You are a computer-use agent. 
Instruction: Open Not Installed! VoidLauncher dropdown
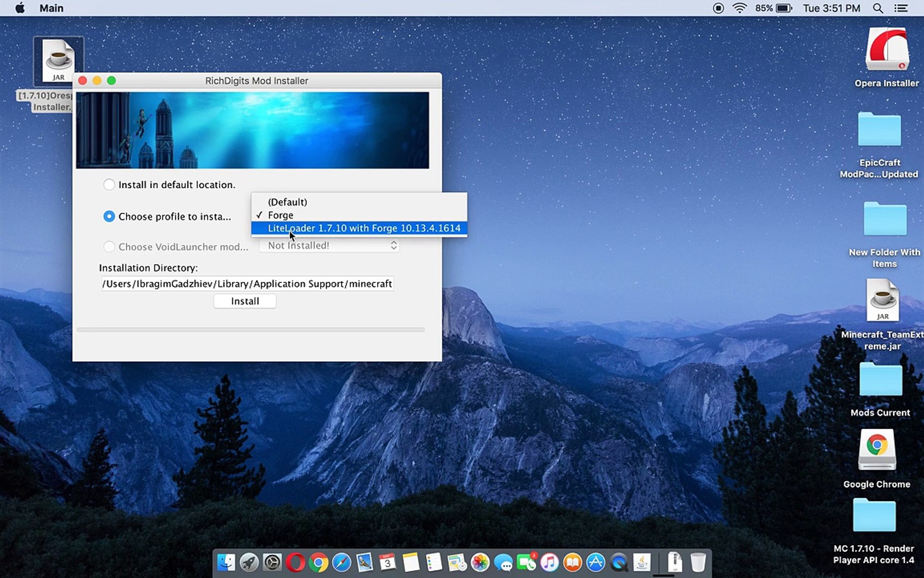(329, 246)
